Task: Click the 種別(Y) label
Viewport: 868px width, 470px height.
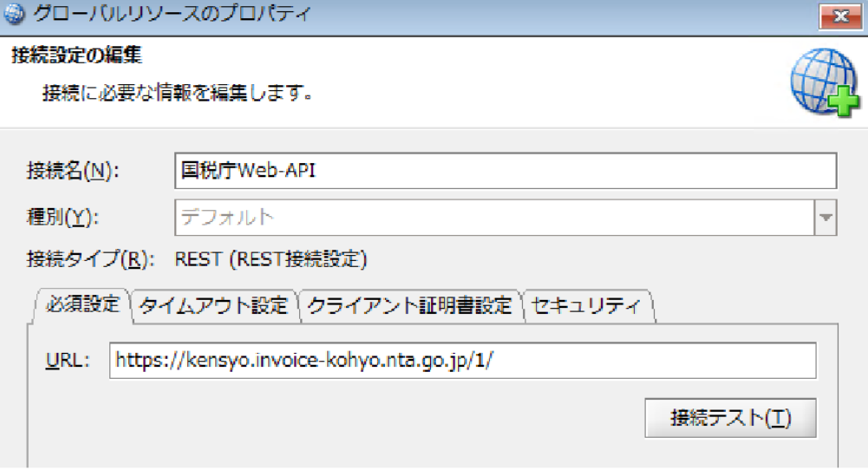Action: click(62, 217)
